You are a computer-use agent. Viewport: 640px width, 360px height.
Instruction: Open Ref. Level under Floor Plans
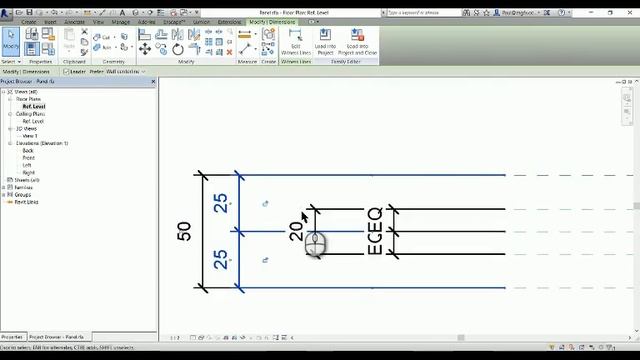34,107
